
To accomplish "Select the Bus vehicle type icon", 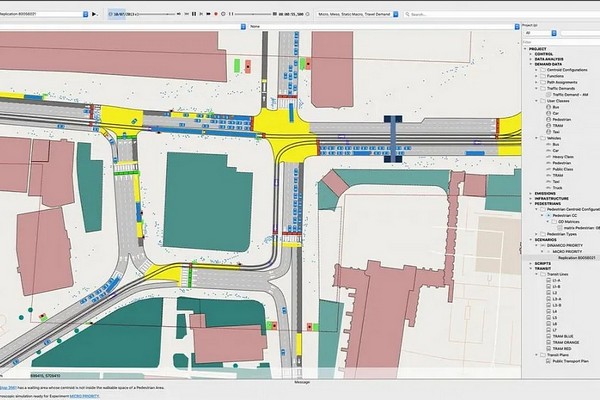I will 548,144.
